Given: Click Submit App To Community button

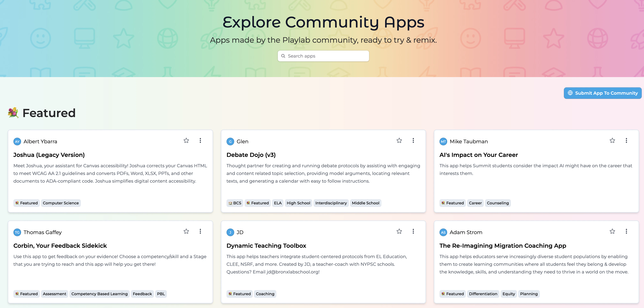Looking at the screenshot, I should 602,93.
